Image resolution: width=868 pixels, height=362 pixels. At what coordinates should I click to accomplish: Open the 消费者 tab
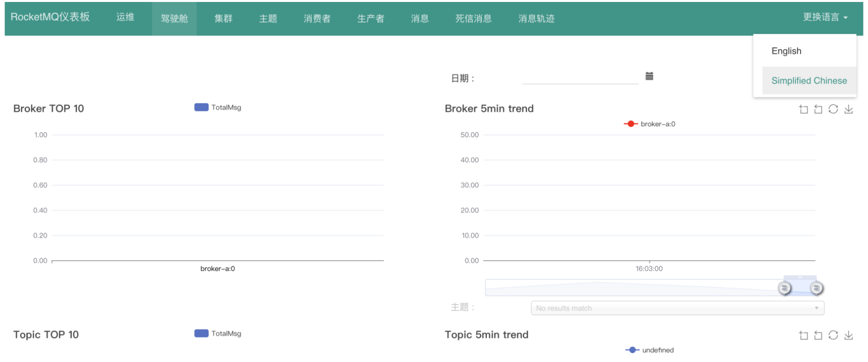[x=317, y=18]
